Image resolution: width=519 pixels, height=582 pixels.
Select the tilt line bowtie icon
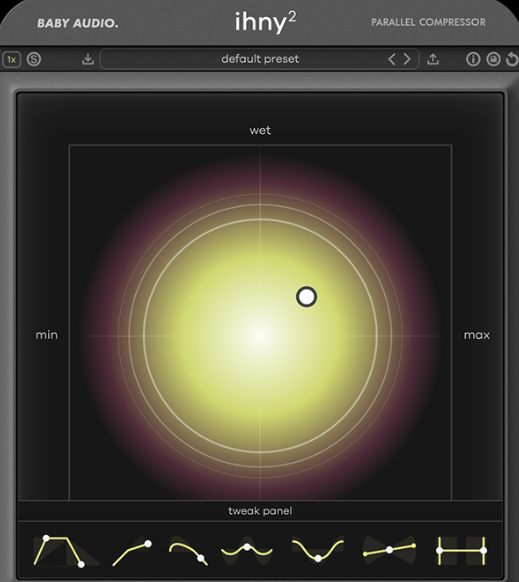click(x=389, y=550)
